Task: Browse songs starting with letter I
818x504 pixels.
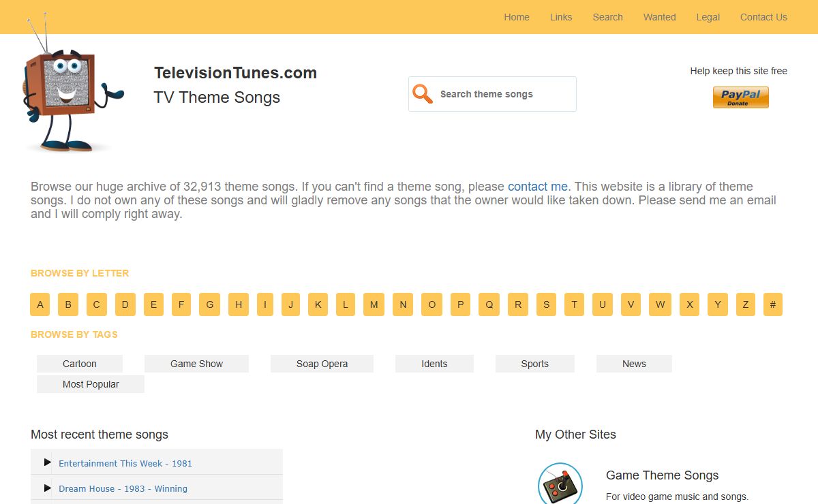Action: [x=265, y=304]
